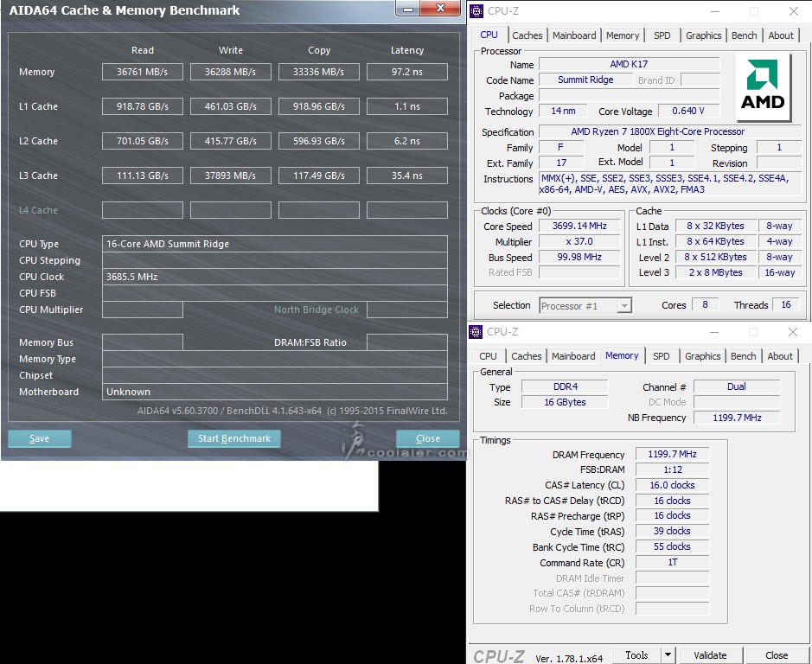
Task: Click Bank Cycle Time (tRC) value '55 clocks'
Action: click(x=672, y=546)
